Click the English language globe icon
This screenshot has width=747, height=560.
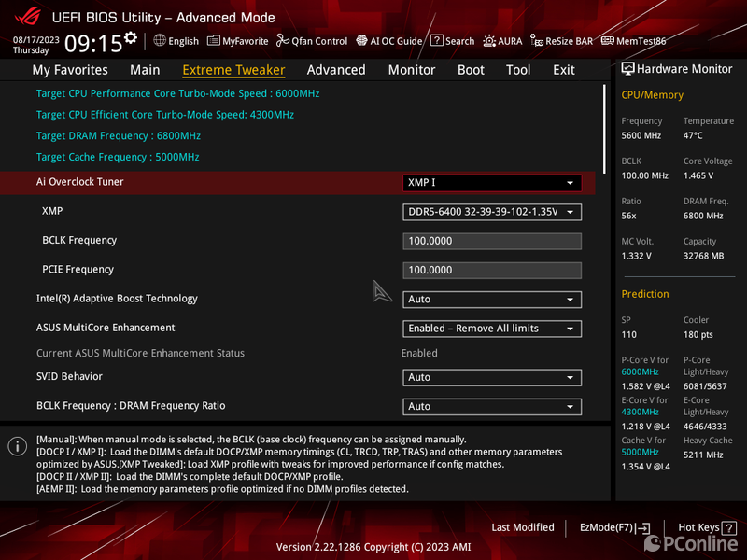[x=160, y=40]
